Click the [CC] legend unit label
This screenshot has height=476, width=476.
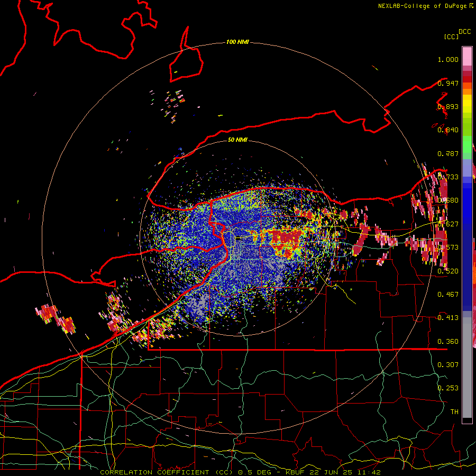[451, 36]
